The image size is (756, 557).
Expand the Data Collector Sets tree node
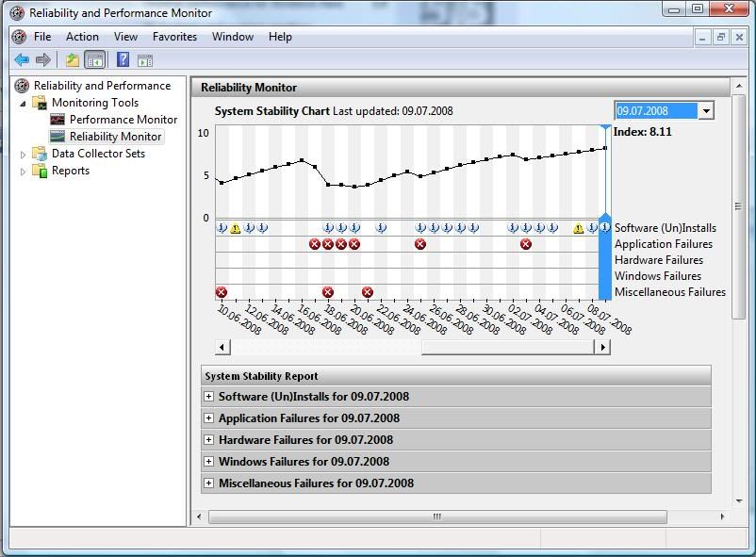click(x=23, y=155)
